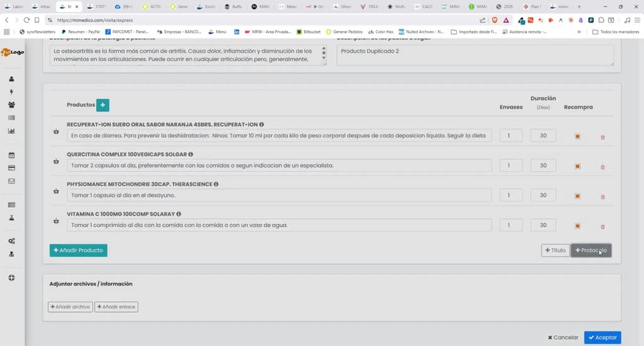
Task: Open the lifebuoy help sidebar icon
Action: [x=11, y=278]
